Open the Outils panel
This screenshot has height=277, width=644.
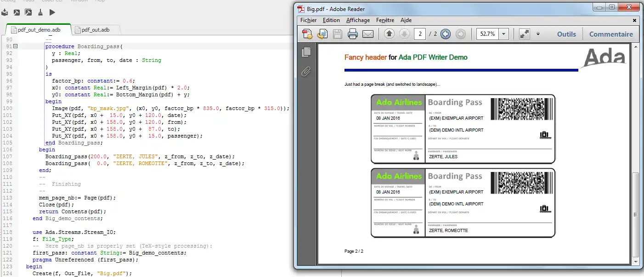coord(566,34)
